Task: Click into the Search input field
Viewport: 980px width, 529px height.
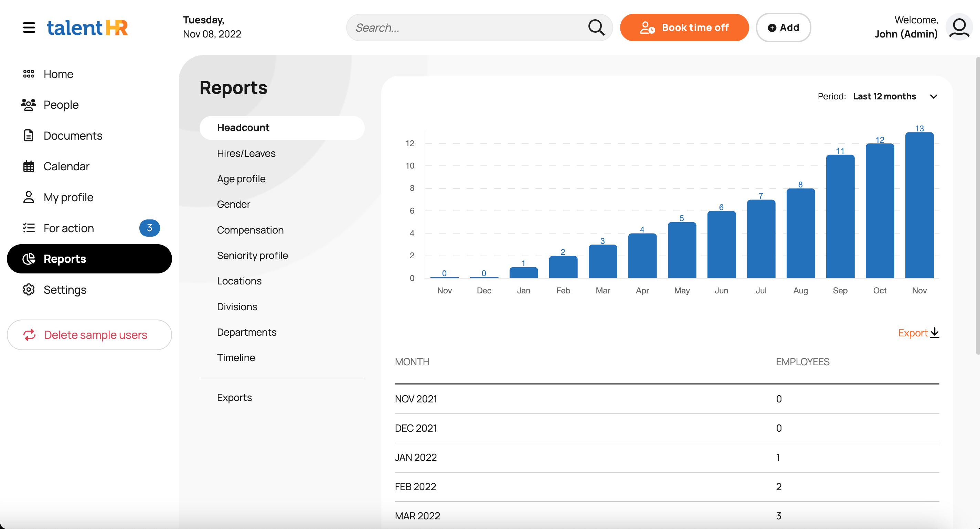Action: [x=468, y=28]
